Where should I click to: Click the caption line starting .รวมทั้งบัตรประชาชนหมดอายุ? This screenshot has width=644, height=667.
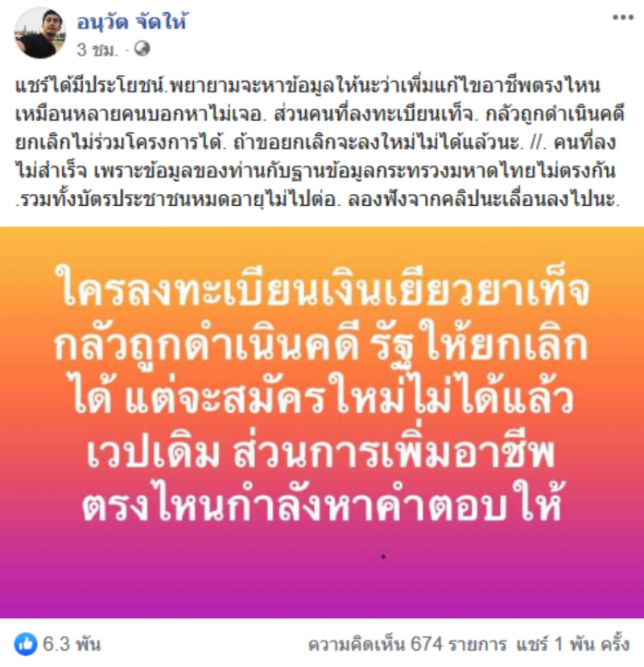pos(317,199)
